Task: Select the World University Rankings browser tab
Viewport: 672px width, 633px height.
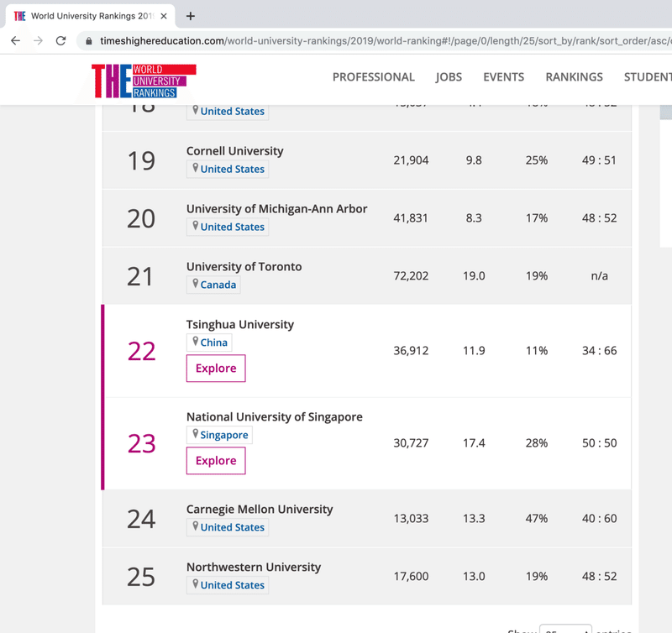Action: [x=90, y=16]
